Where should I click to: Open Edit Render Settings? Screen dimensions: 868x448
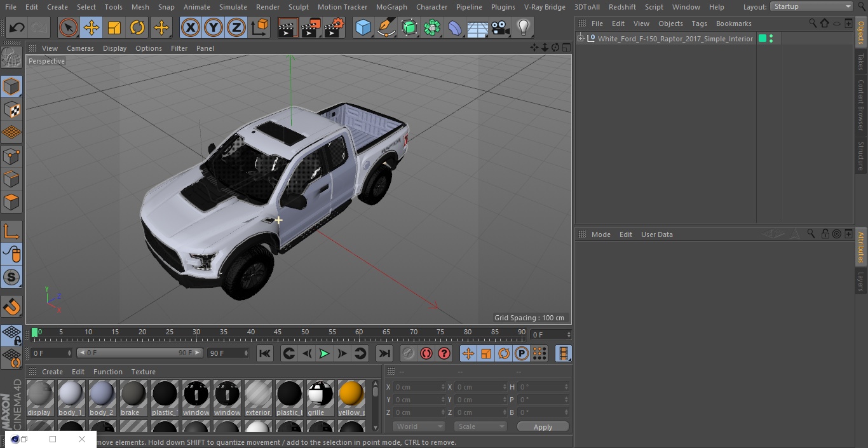click(x=335, y=28)
